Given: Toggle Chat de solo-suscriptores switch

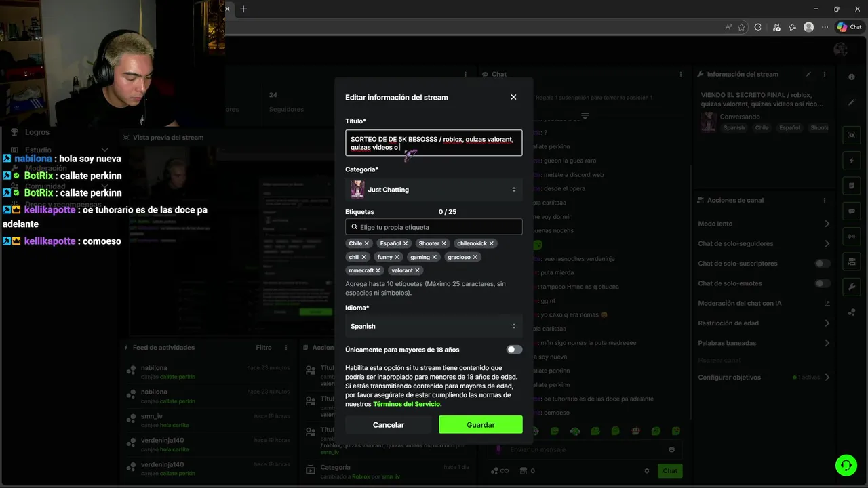Looking at the screenshot, I should click(822, 264).
